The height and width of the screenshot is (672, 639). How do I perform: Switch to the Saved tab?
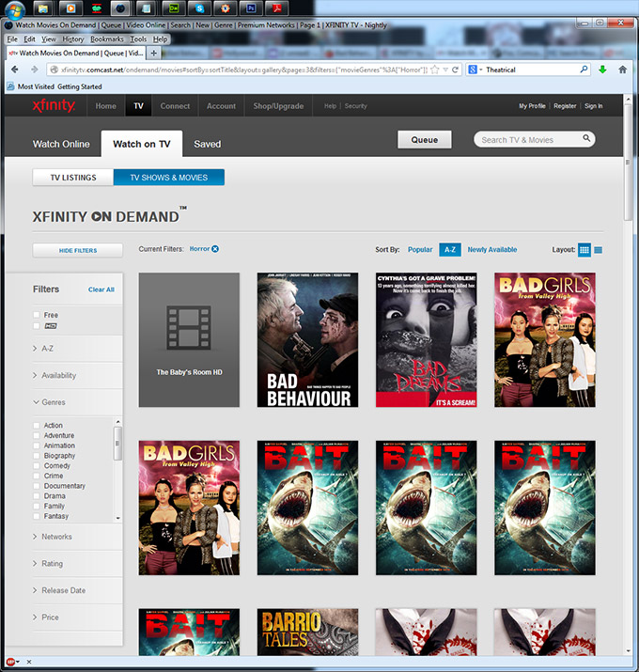208,144
